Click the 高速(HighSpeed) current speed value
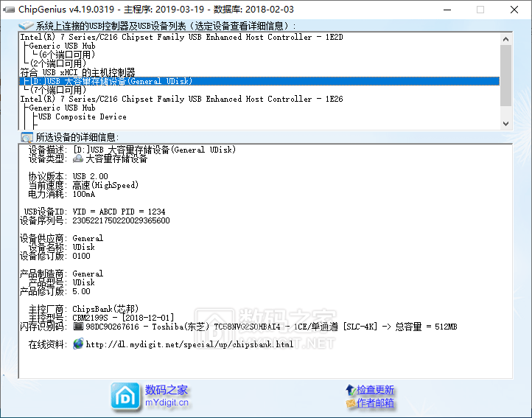This screenshot has height=418, width=532. (x=105, y=185)
